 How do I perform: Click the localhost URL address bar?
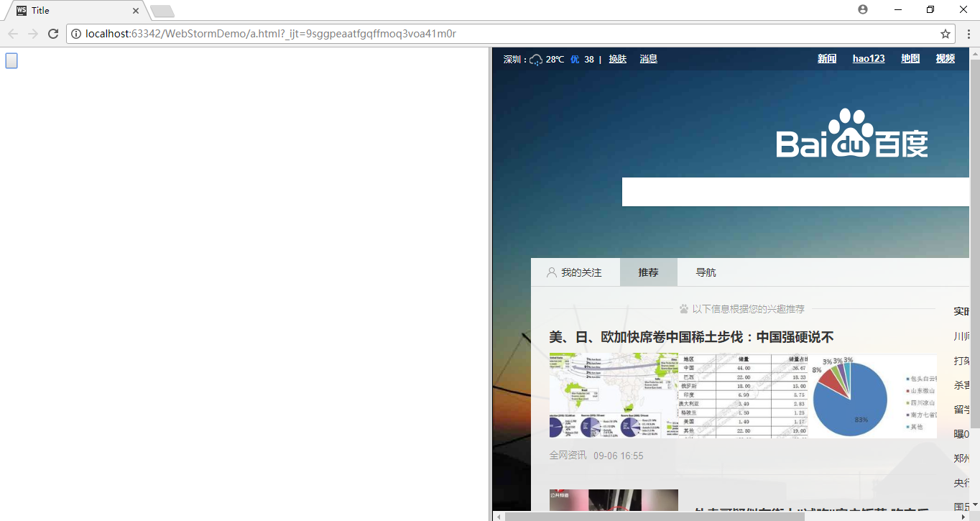[510, 34]
